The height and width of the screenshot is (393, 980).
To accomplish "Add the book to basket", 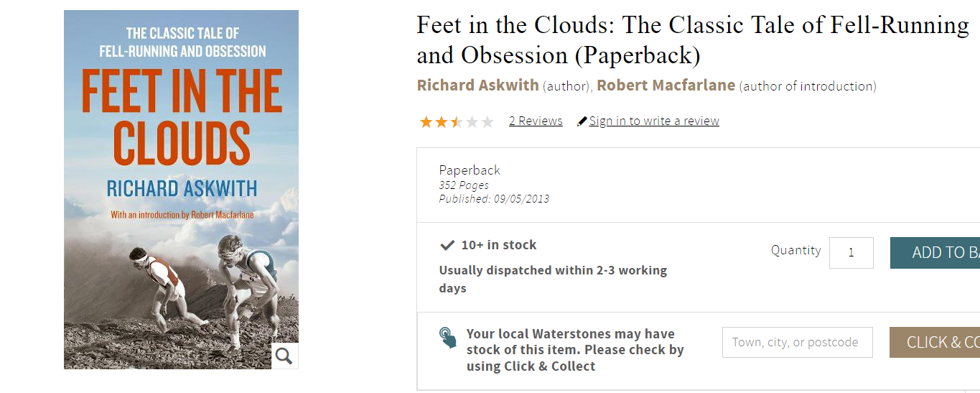I will click(x=935, y=253).
